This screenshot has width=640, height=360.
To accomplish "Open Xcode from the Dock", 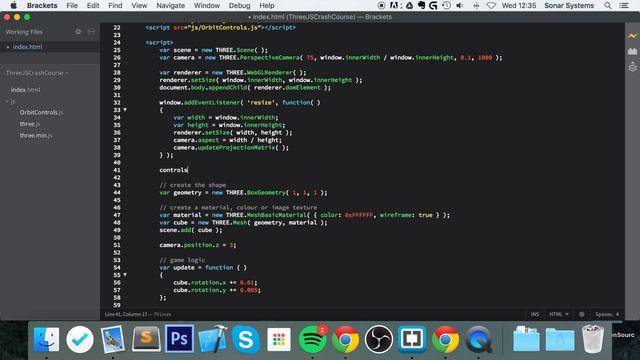I will [213, 339].
